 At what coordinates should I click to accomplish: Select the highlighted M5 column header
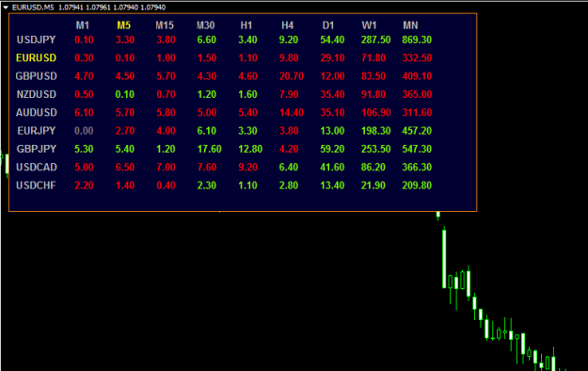click(124, 25)
